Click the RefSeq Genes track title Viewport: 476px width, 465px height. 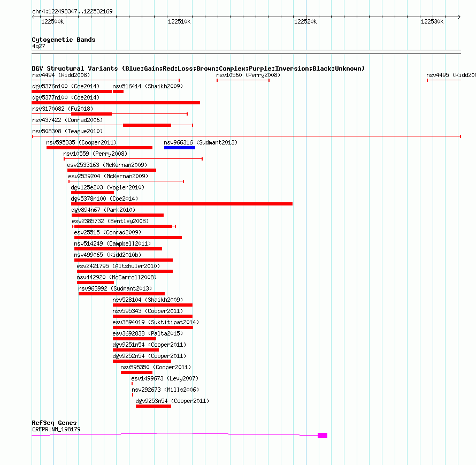tap(54, 423)
